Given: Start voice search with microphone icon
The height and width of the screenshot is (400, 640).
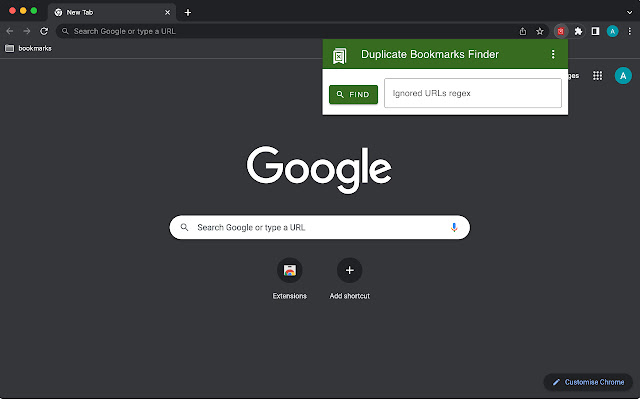Looking at the screenshot, I should click(454, 227).
